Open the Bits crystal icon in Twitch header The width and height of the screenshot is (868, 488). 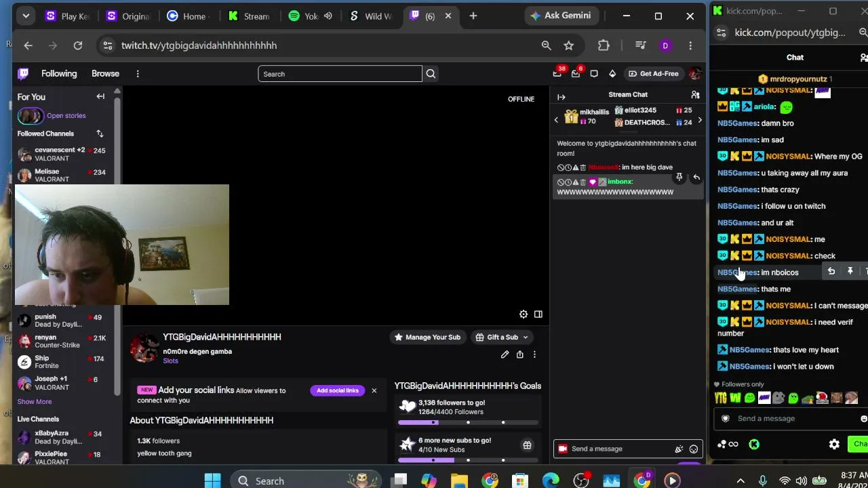tap(612, 73)
